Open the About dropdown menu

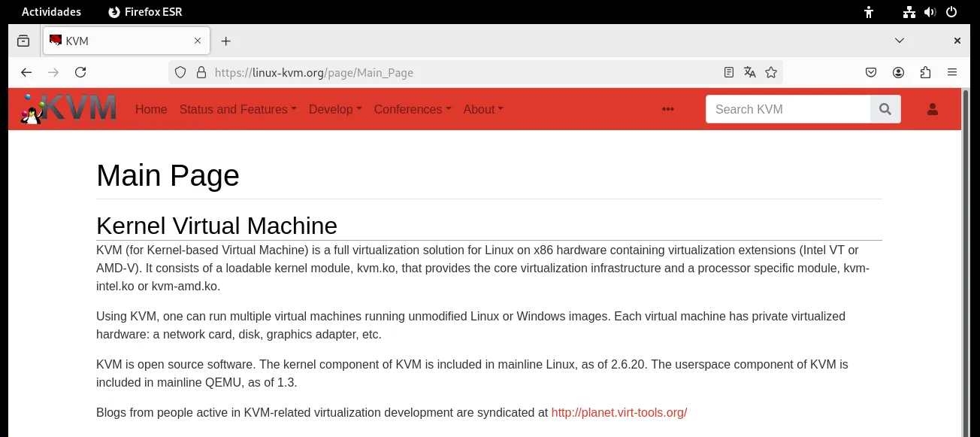pyautogui.click(x=482, y=109)
